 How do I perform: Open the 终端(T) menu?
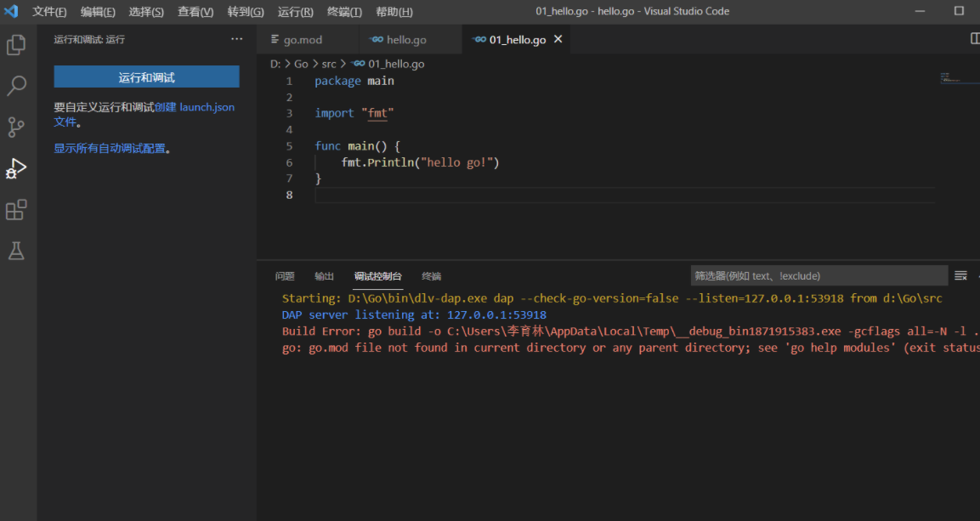(x=343, y=12)
